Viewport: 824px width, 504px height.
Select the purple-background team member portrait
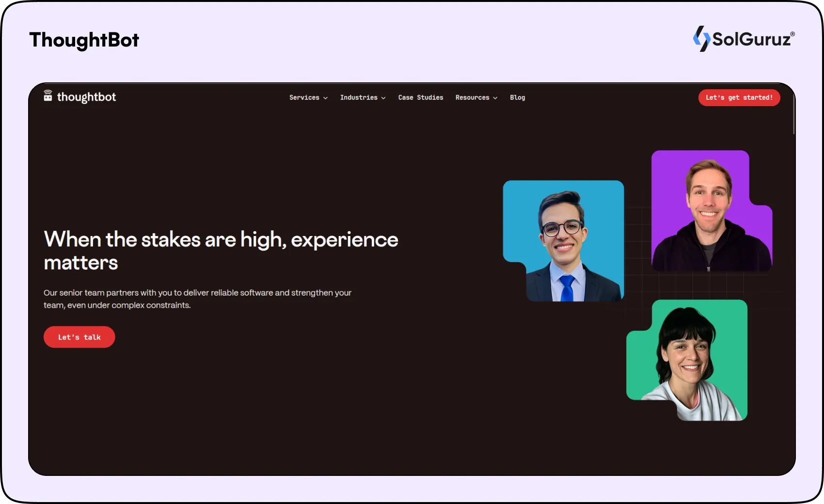click(x=712, y=211)
